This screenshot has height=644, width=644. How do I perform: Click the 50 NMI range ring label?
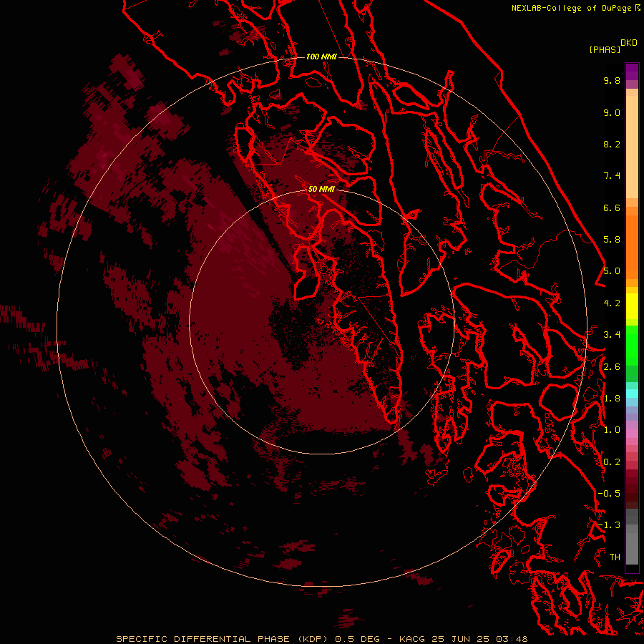click(x=321, y=189)
